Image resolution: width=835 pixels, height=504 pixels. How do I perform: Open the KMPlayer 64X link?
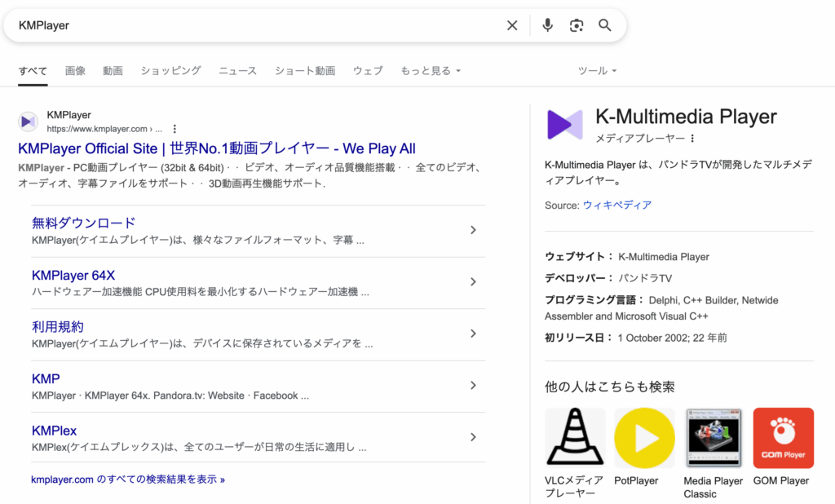click(x=73, y=276)
